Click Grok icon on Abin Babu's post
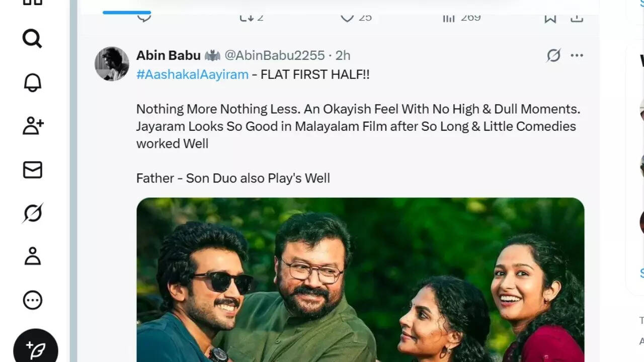Image resolution: width=644 pixels, height=362 pixels. click(553, 55)
